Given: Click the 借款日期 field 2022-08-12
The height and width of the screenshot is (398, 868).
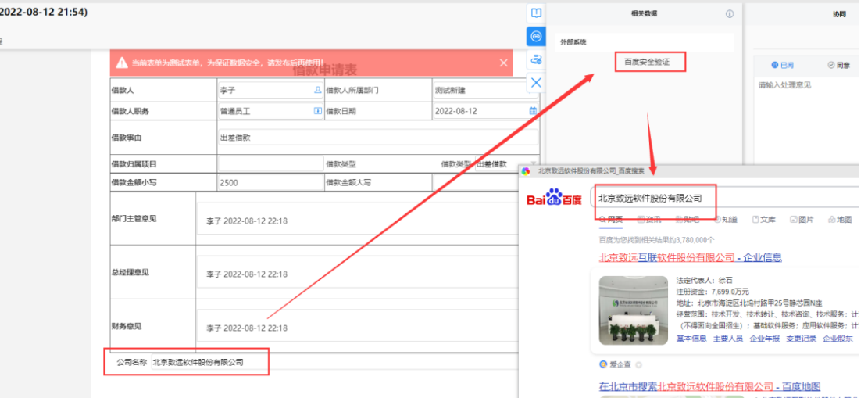Looking at the screenshot, I should click(485, 111).
